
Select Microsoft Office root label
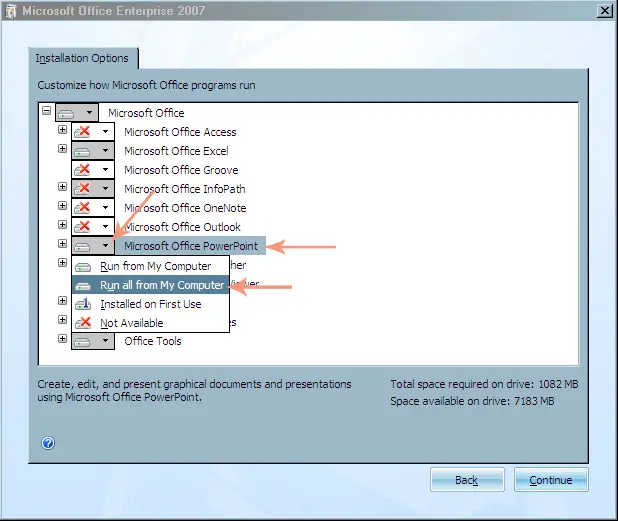pyautogui.click(x=146, y=113)
